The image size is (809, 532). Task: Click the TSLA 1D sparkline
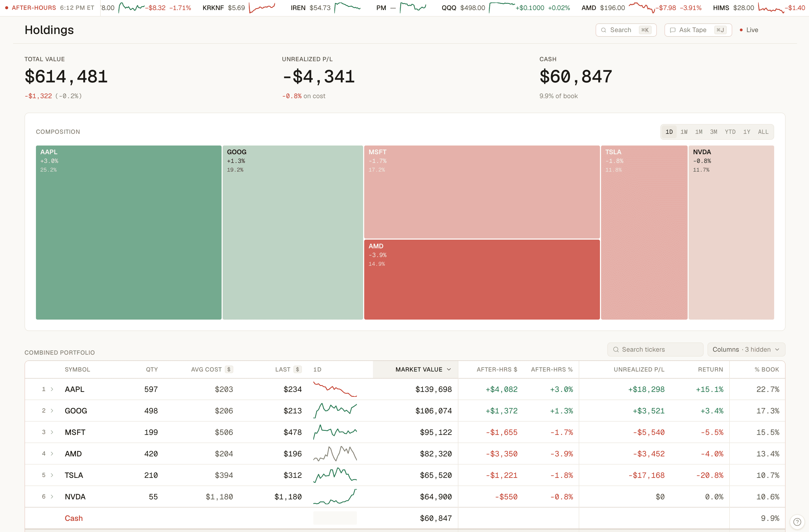tap(335, 475)
